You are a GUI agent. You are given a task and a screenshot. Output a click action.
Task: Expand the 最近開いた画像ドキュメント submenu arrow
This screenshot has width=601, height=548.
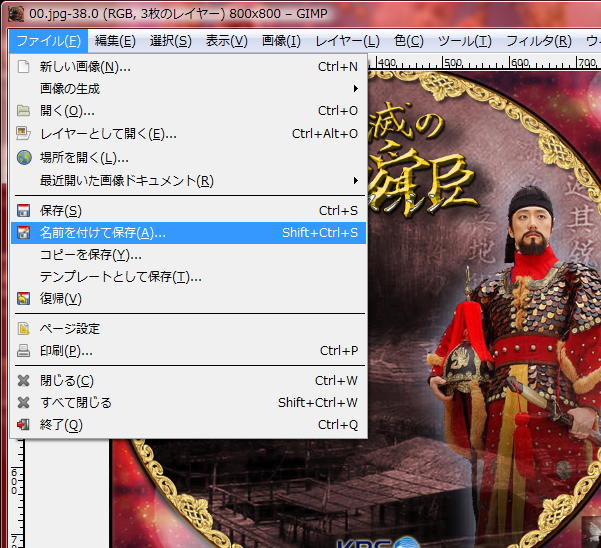click(356, 180)
